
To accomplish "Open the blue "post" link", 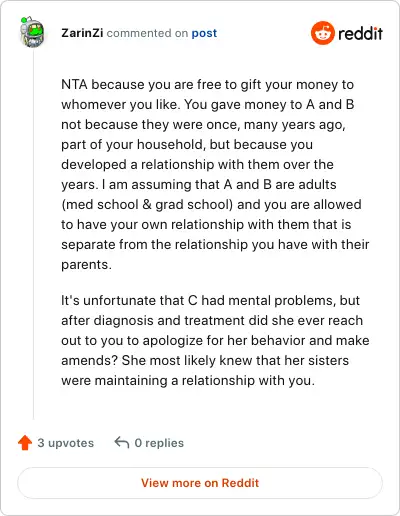I will coord(204,33).
